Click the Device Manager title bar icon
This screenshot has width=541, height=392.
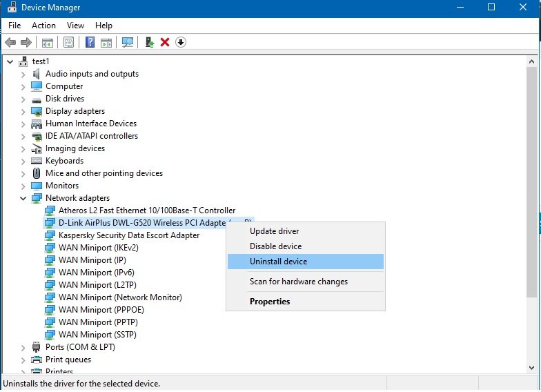click(x=12, y=7)
